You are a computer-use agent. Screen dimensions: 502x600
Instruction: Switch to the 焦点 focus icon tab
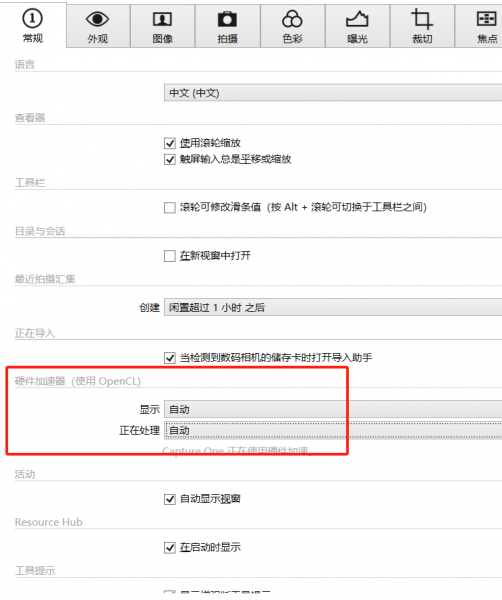(x=487, y=19)
